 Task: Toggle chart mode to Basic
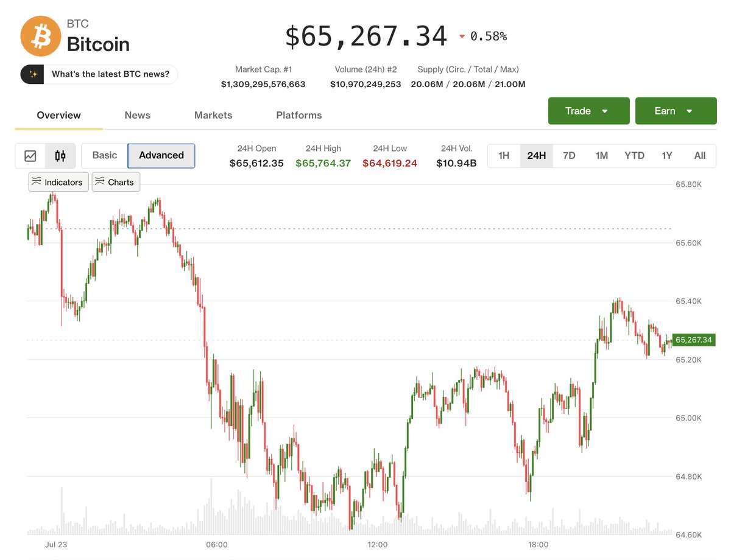(105, 155)
